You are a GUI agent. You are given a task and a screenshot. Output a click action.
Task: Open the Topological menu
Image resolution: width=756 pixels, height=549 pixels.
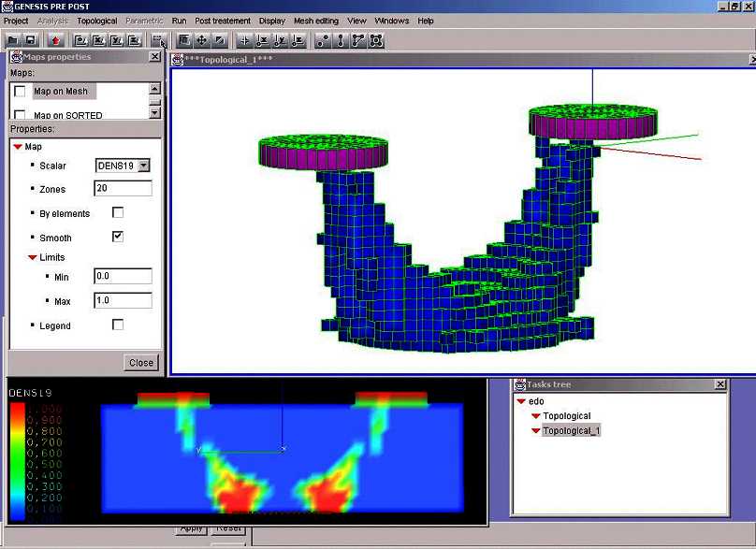coord(97,21)
